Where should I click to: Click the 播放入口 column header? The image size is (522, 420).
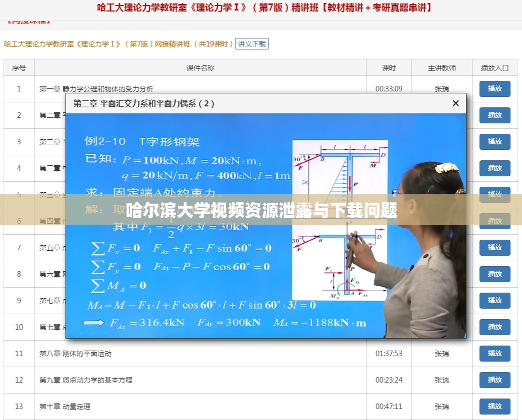tap(494, 68)
